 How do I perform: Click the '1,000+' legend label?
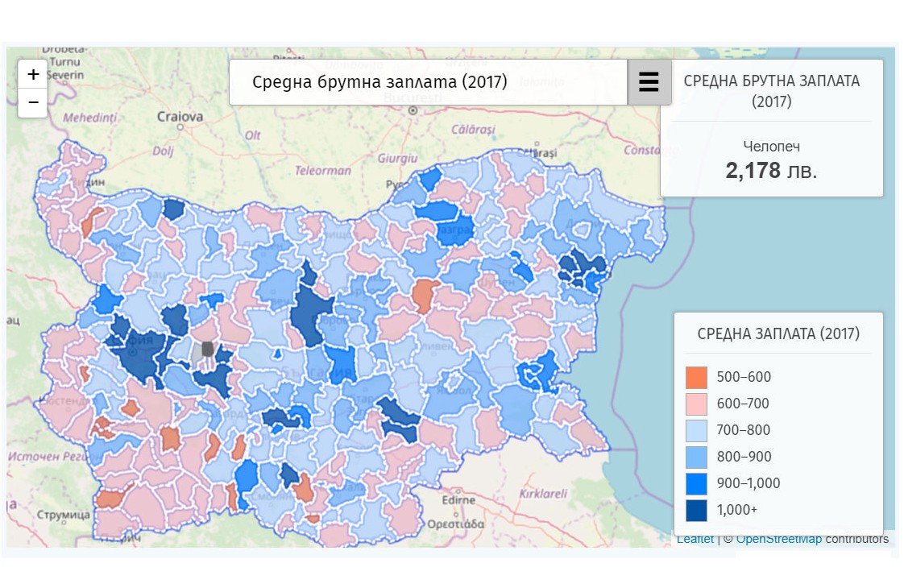[x=736, y=510]
